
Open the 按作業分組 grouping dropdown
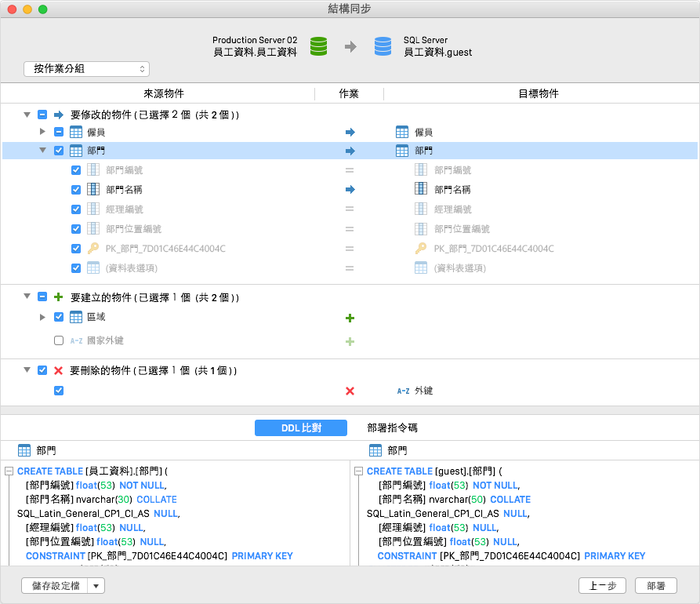click(x=86, y=69)
